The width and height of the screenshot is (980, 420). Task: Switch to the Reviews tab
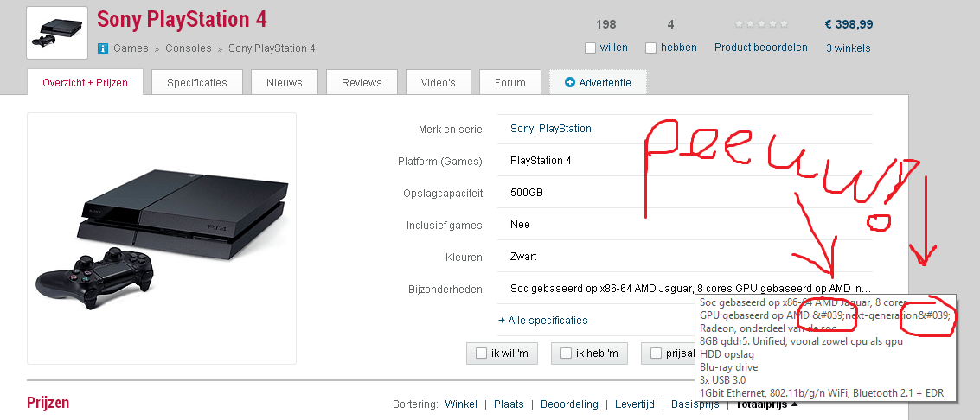point(362,82)
